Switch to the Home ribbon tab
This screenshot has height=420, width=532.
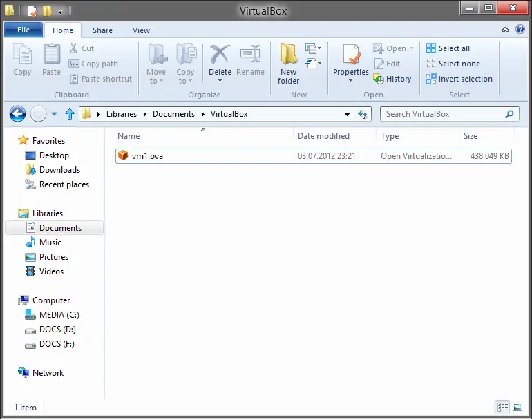(x=63, y=30)
